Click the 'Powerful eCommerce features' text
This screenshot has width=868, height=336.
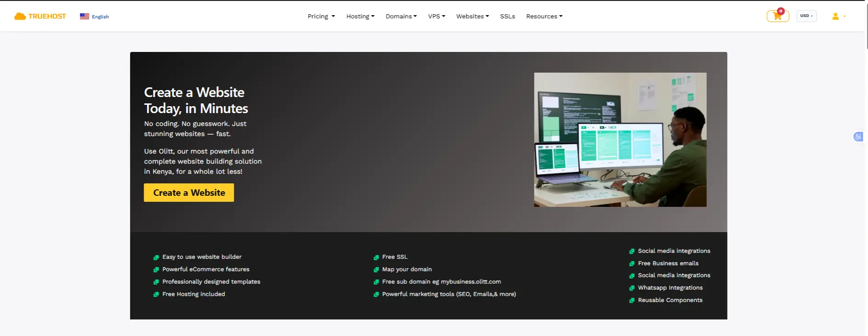point(206,269)
